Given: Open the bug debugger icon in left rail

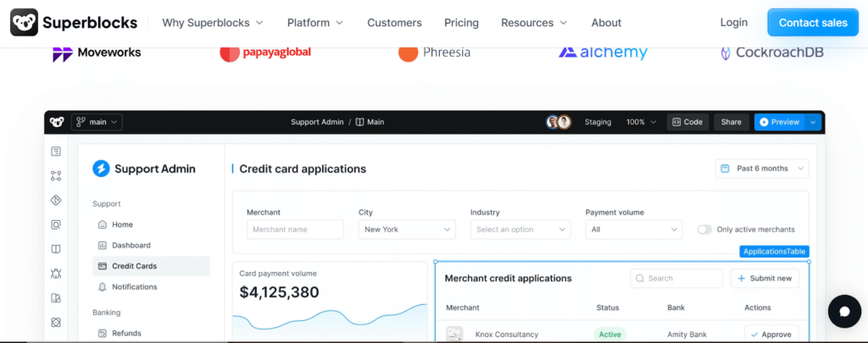Looking at the screenshot, I should 56,274.
